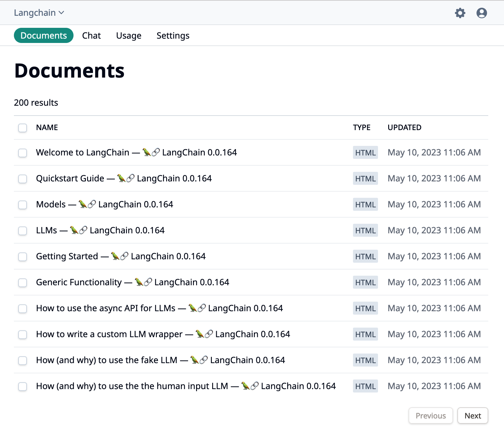Click the UPDATED column header
Viewport: 504px width, 437px height.
(x=405, y=127)
